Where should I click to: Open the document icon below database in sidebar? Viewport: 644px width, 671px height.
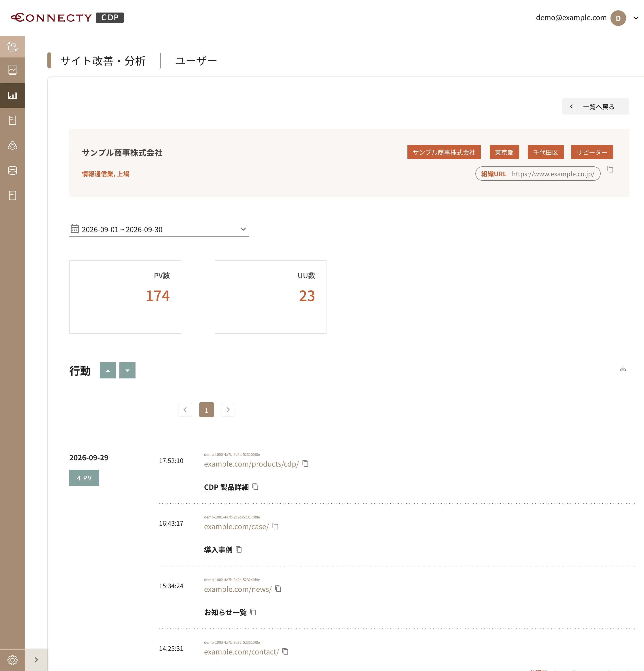tap(12, 195)
